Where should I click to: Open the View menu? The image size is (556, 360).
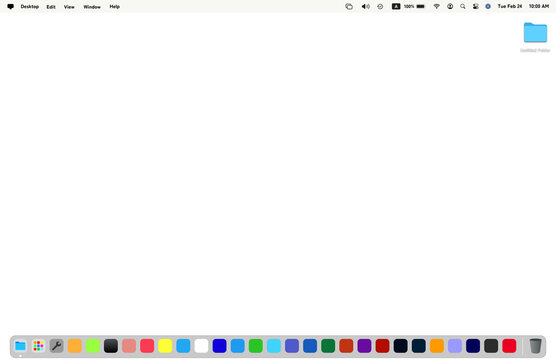(x=69, y=6)
